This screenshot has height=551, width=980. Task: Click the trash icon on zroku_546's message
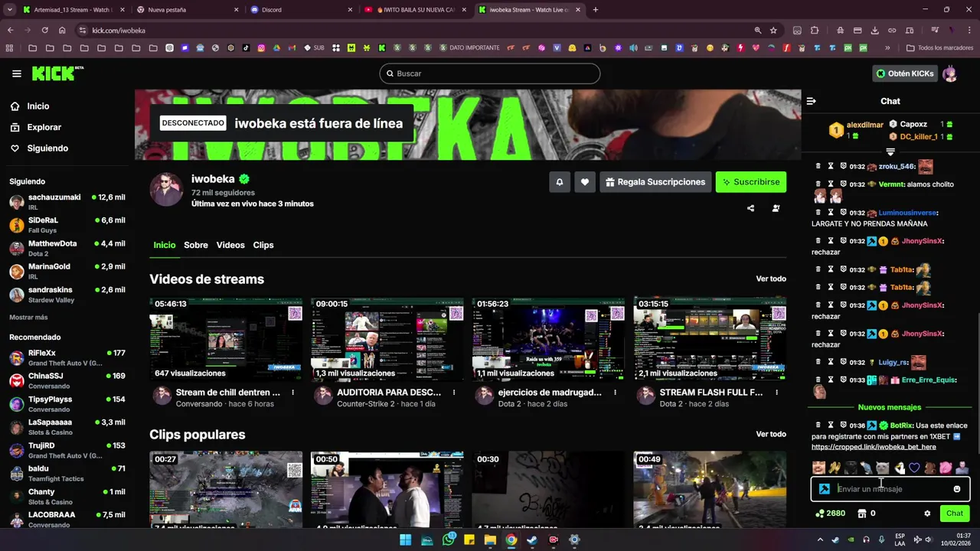point(818,166)
